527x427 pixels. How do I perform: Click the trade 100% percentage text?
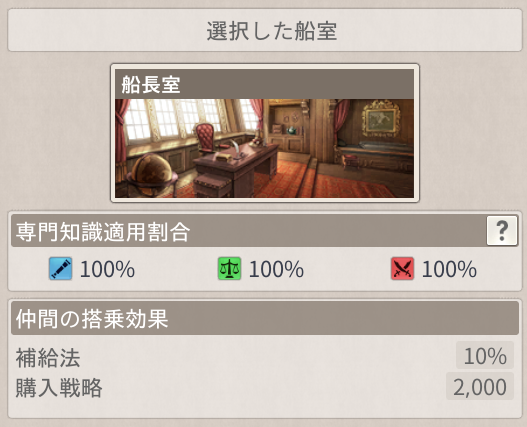coord(276,269)
